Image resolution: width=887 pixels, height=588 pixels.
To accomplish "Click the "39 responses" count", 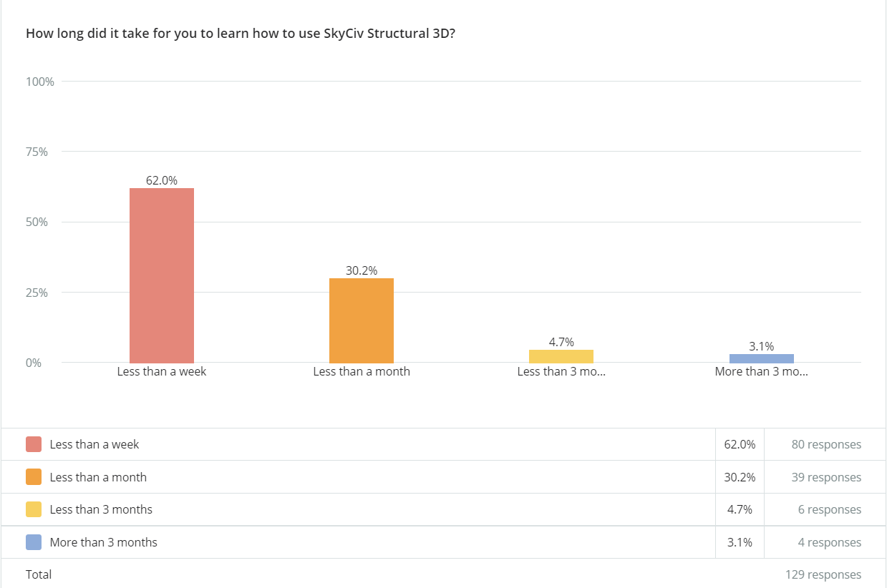I will 826,477.
